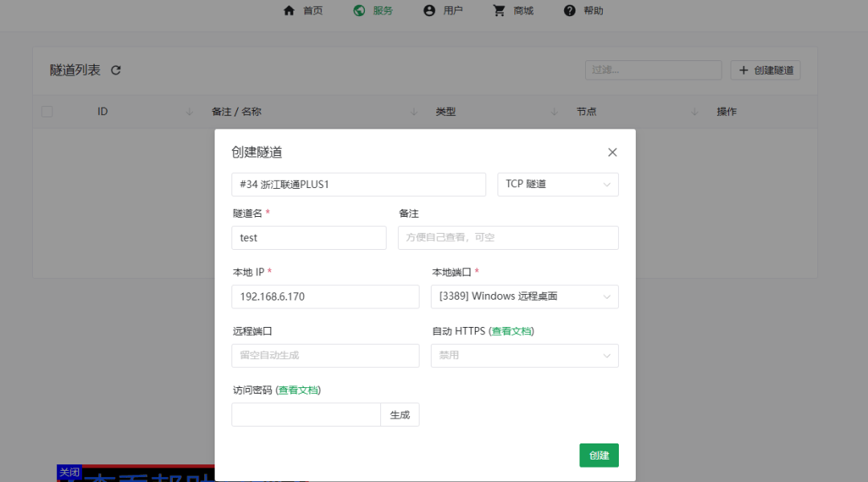868x482 pixels.
Task: Click the 访问密码 input field
Action: click(306, 415)
